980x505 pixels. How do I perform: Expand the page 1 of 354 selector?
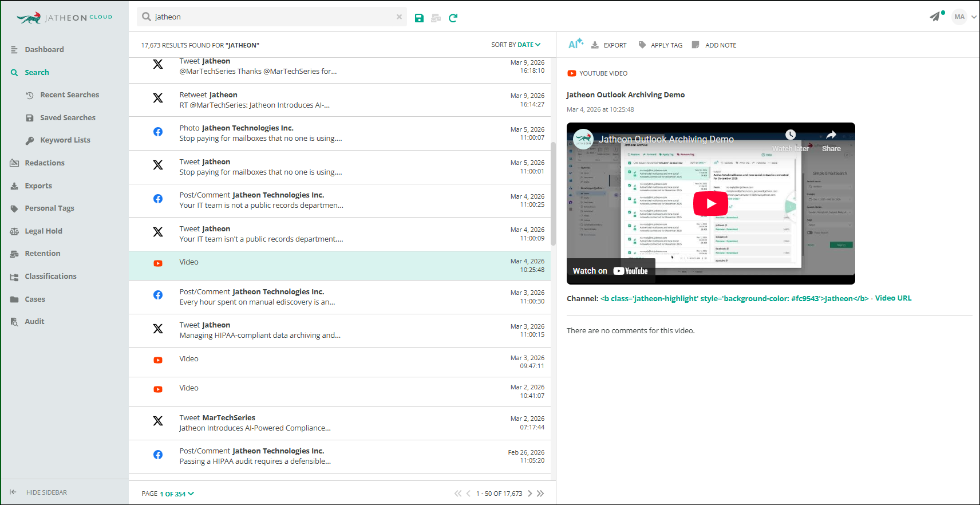tap(176, 494)
